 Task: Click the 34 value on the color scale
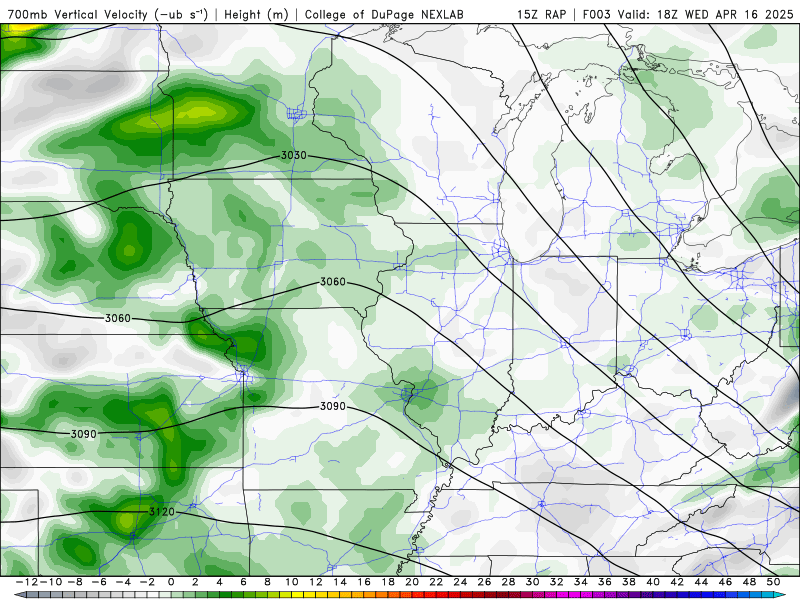click(x=581, y=582)
